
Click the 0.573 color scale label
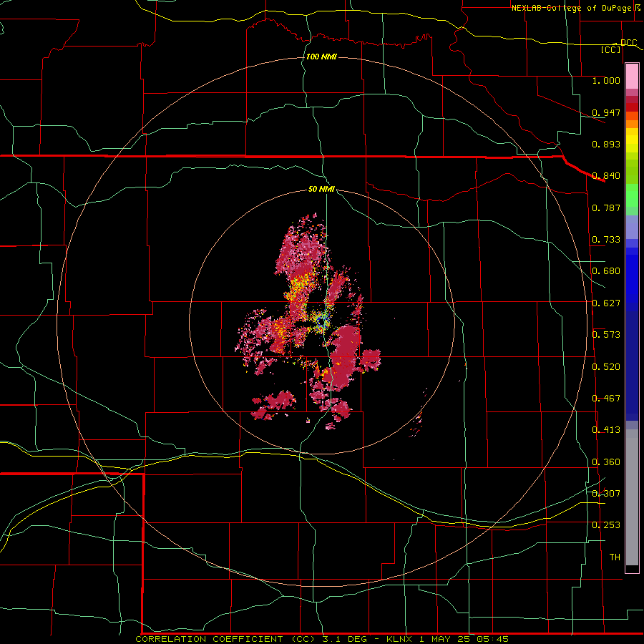click(606, 335)
